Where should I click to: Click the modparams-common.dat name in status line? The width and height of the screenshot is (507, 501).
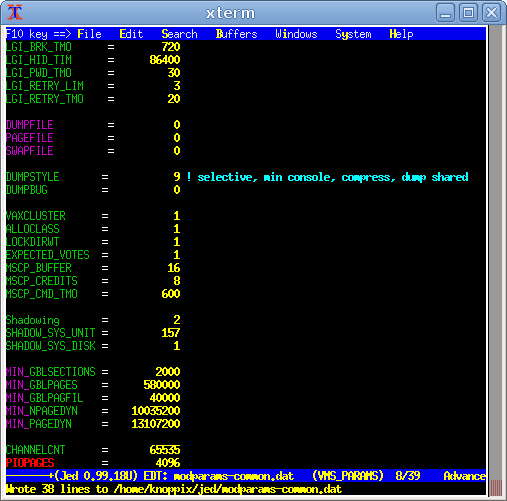[x=234, y=476]
